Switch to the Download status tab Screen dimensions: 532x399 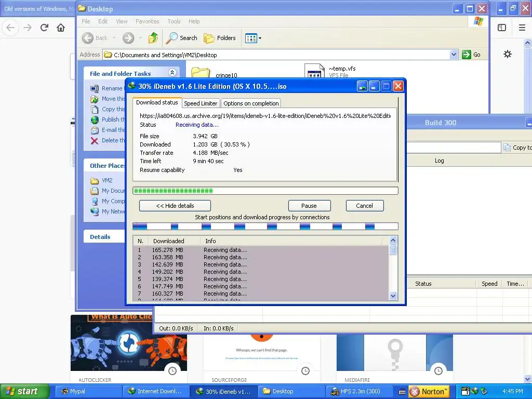point(157,102)
